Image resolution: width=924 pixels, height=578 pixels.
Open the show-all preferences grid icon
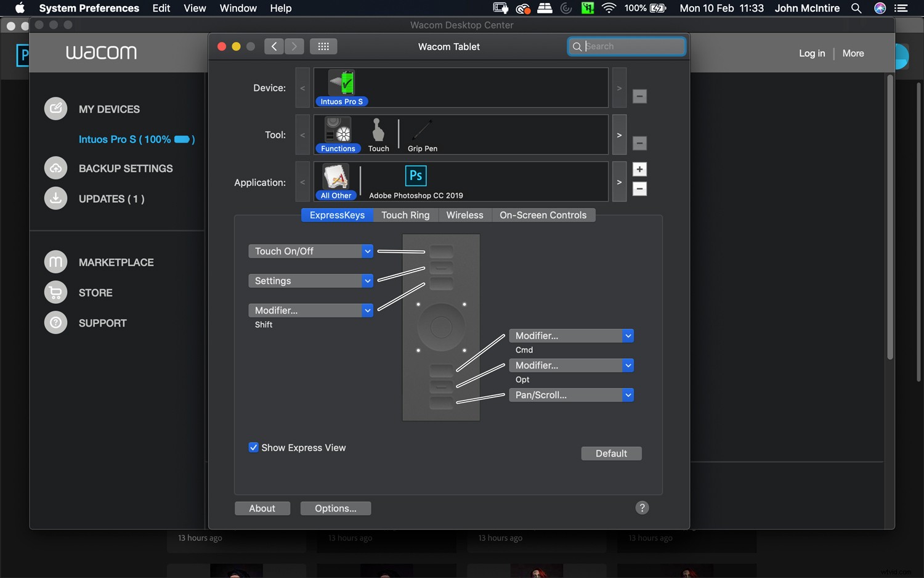pos(323,46)
